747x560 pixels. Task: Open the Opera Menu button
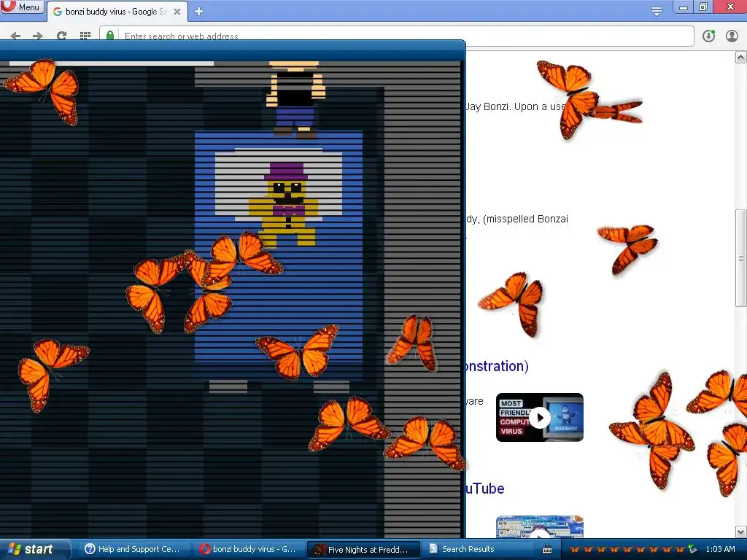23,7
